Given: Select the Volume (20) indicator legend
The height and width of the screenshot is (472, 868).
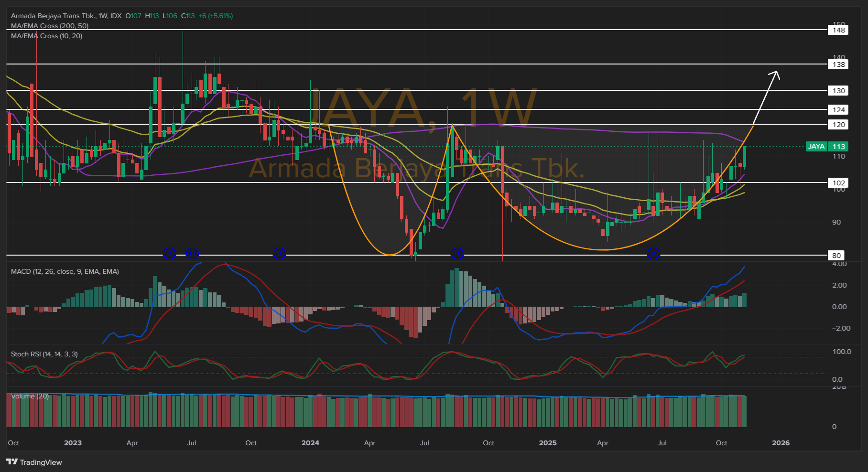Looking at the screenshot, I should pos(30,396).
